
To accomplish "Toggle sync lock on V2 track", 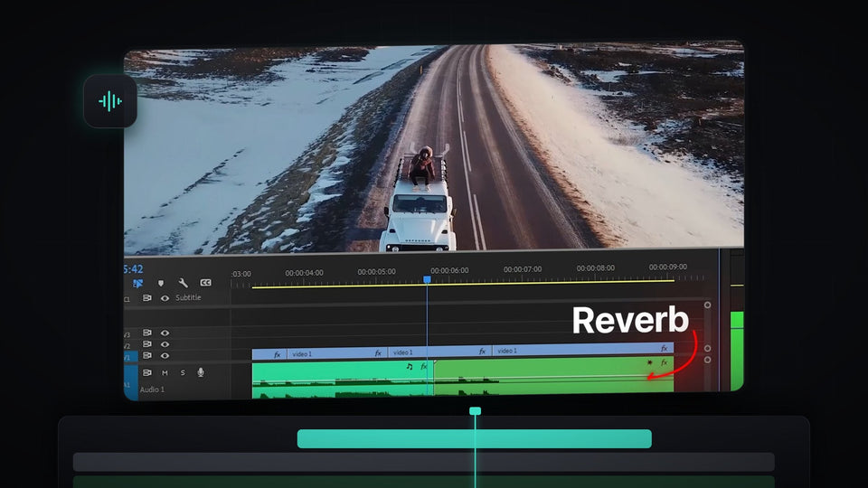I will (146, 344).
